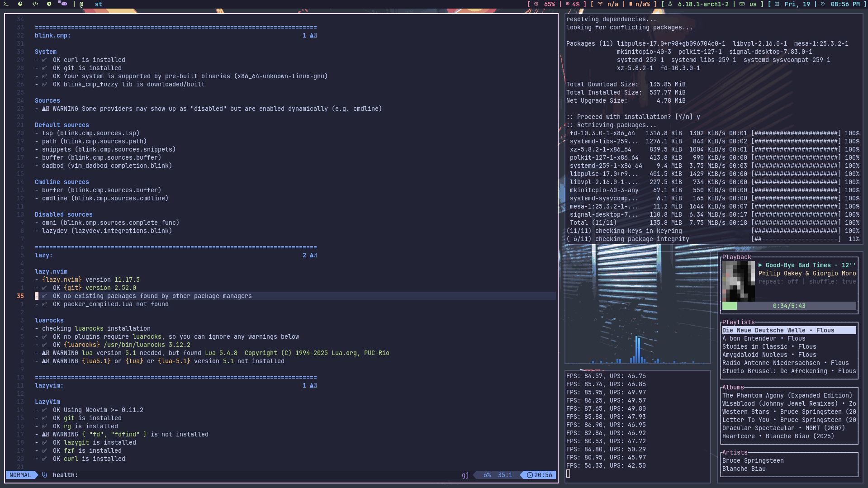Click the NORMAL mode indicator
868x488 pixels.
pos(20,475)
